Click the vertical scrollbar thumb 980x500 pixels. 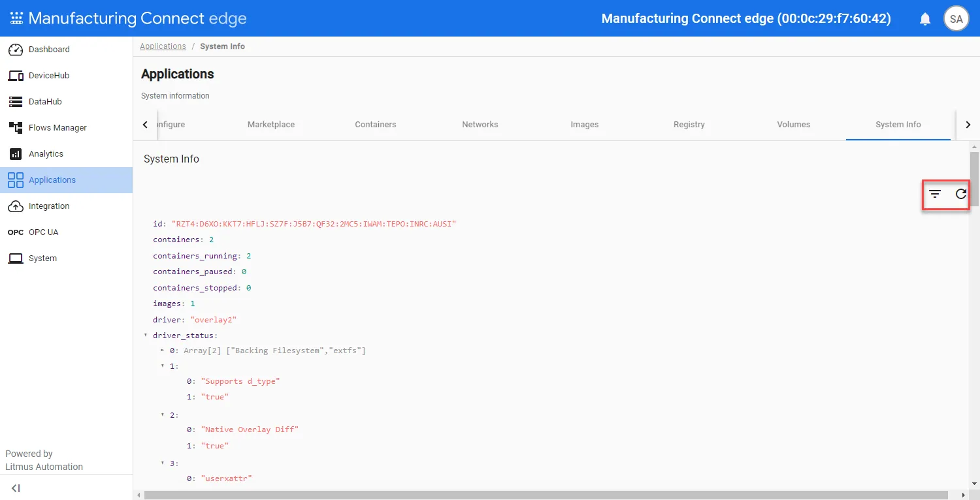(x=974, y=179)
